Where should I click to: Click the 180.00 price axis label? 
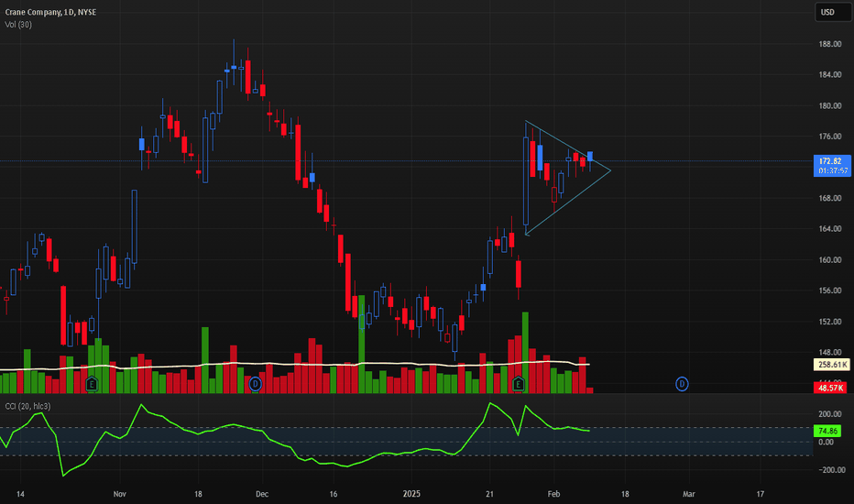pyautogui.click(x=830, y=105)
